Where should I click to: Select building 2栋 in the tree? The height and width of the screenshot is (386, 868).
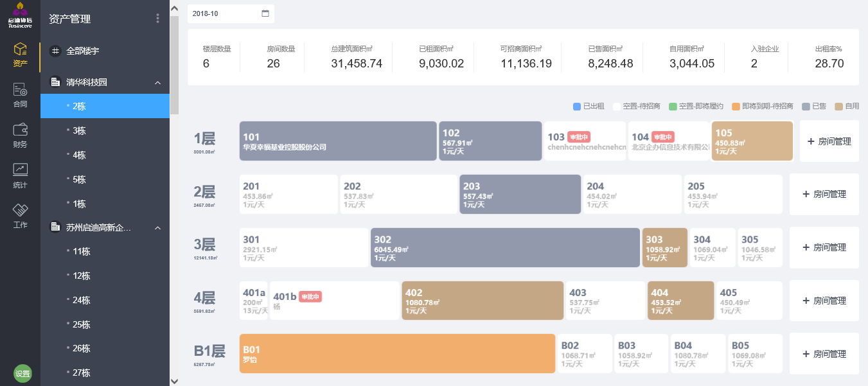[105, 106]
